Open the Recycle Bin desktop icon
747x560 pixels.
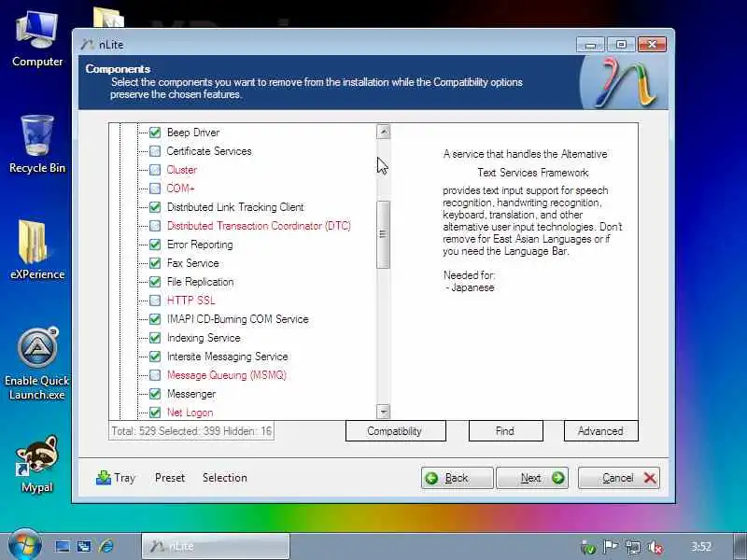pos(37,145)
